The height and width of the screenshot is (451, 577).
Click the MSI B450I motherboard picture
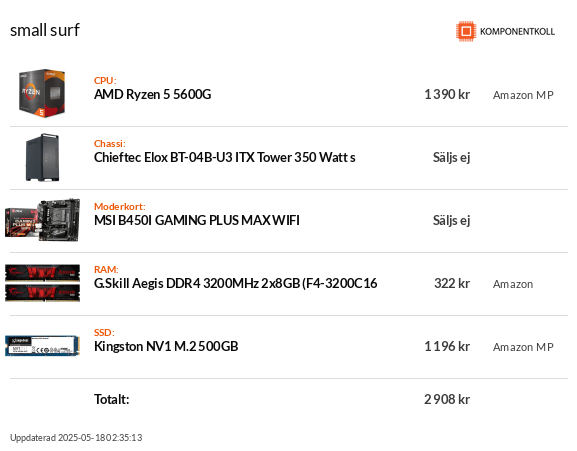point(42,220)
